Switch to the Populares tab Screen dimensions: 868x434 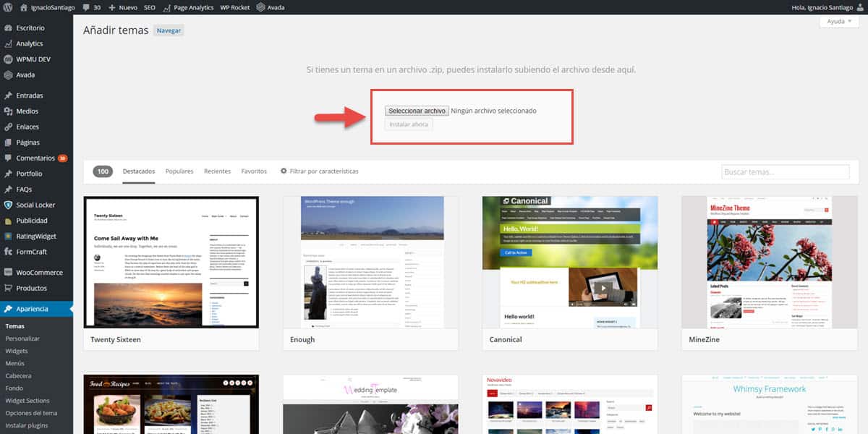[x=179, y=171]
